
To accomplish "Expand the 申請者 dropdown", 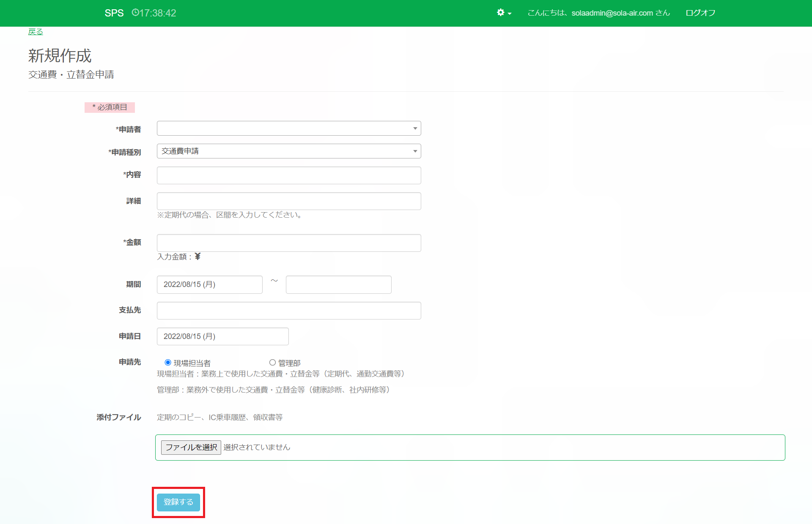I will (x=289, y=128).
